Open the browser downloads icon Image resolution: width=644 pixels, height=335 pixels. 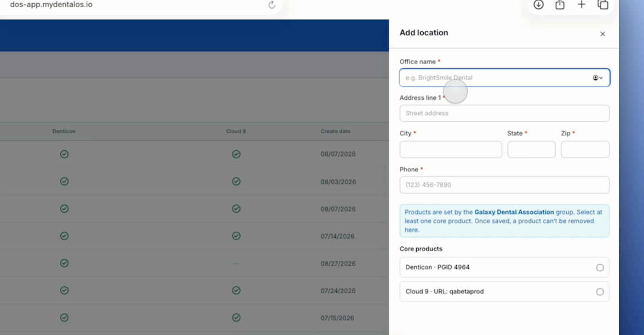click(538, 5)
